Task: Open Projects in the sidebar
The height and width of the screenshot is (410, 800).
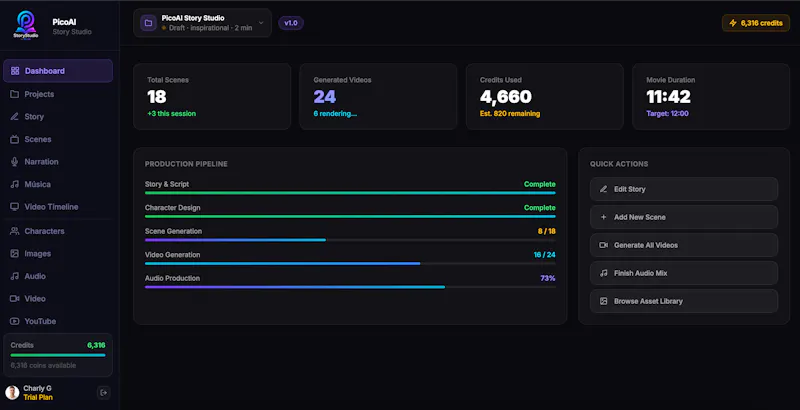Action: click(x=58, y=94)
